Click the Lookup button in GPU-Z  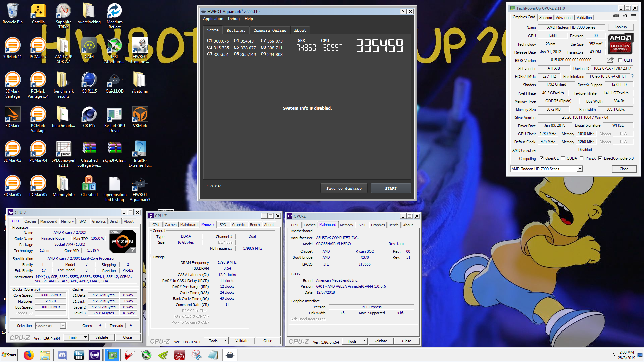pos(621,27)
